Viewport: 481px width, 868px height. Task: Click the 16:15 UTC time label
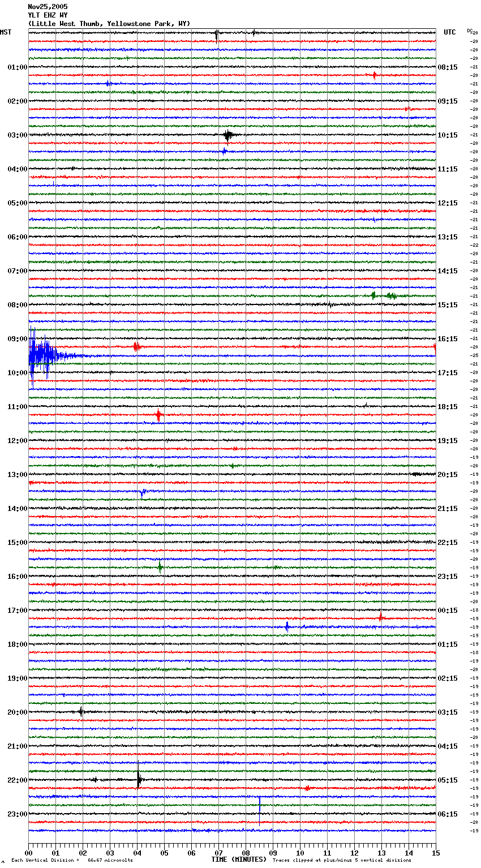[x=448, y=339]
